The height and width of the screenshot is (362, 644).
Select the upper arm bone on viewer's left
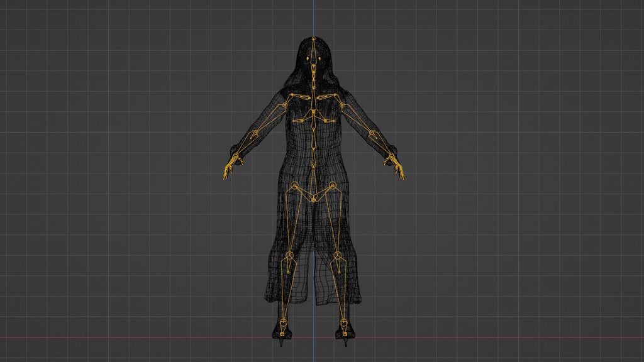270,119
